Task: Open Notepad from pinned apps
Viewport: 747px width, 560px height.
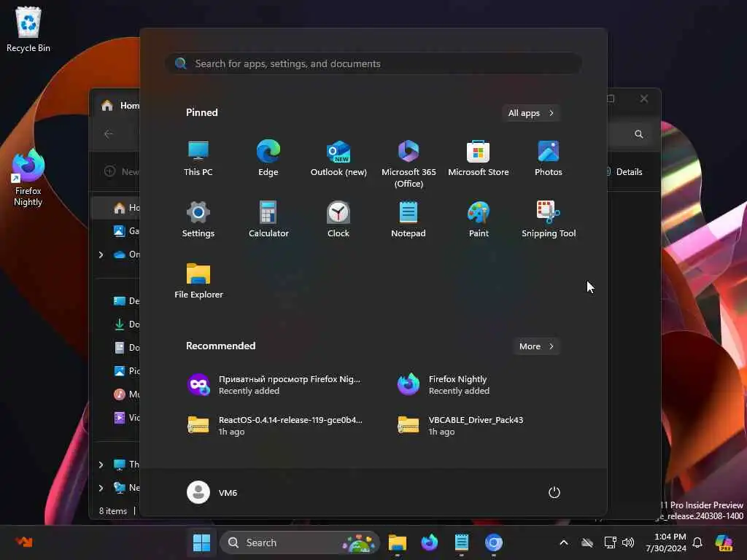Action: click(x=409, y=219)
